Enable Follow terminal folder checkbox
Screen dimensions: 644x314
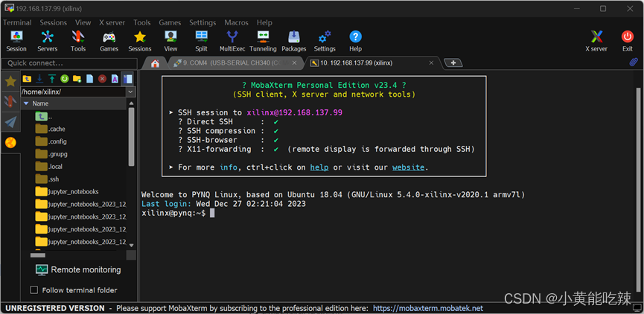pyautogui.click(x=34, y=290)
